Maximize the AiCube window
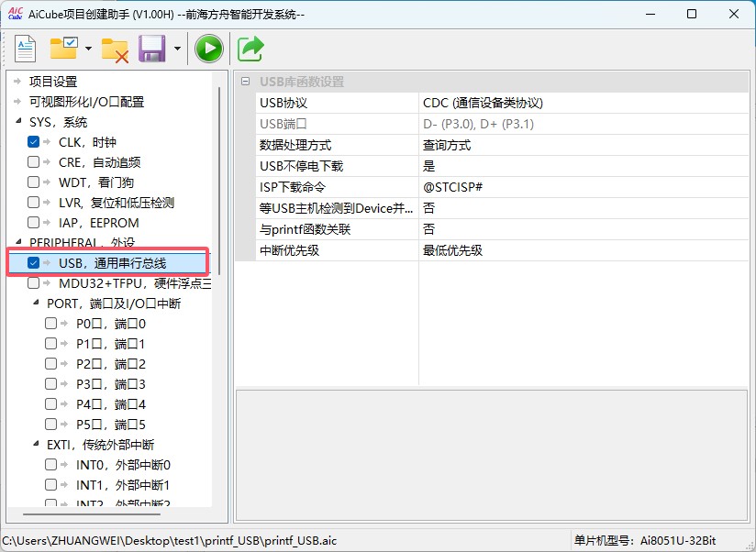The image size is (756, 552). click(x=692, y=14)
